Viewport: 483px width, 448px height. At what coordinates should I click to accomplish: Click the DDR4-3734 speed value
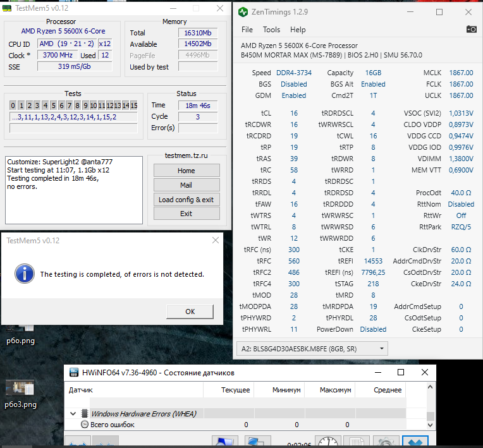294,73
